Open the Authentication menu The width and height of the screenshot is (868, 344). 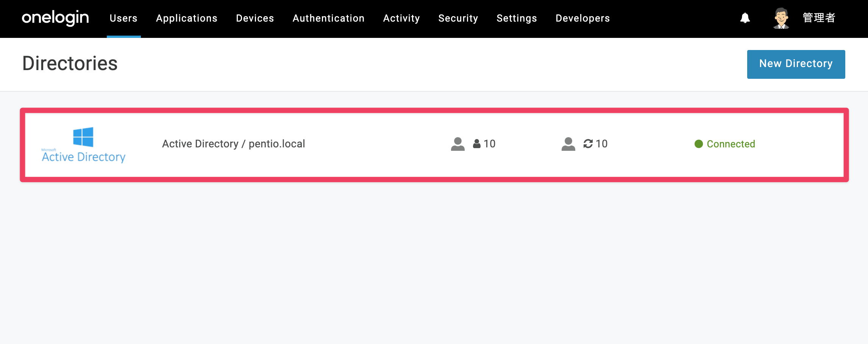click(x=328, y=18)
